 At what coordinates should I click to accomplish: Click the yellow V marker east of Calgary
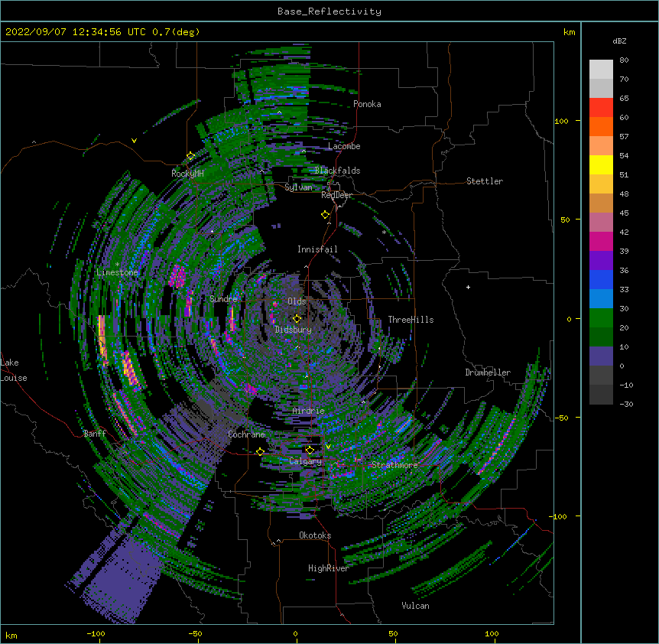[x=328, y=447]
